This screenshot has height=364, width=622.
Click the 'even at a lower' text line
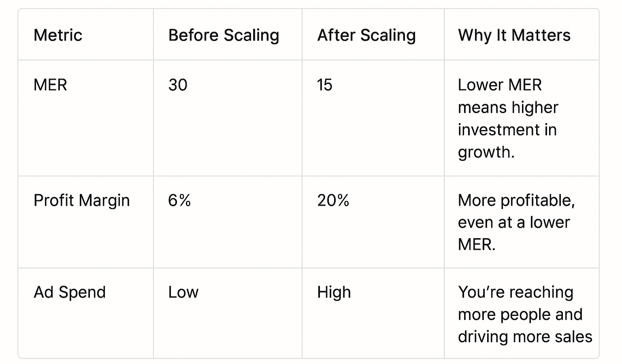point(513,222)
